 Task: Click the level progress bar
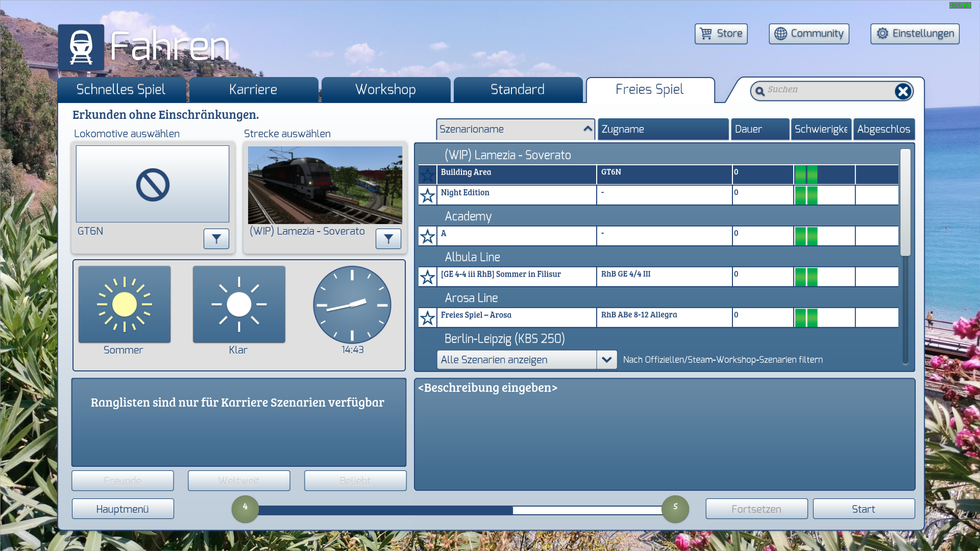pos(459,510)
